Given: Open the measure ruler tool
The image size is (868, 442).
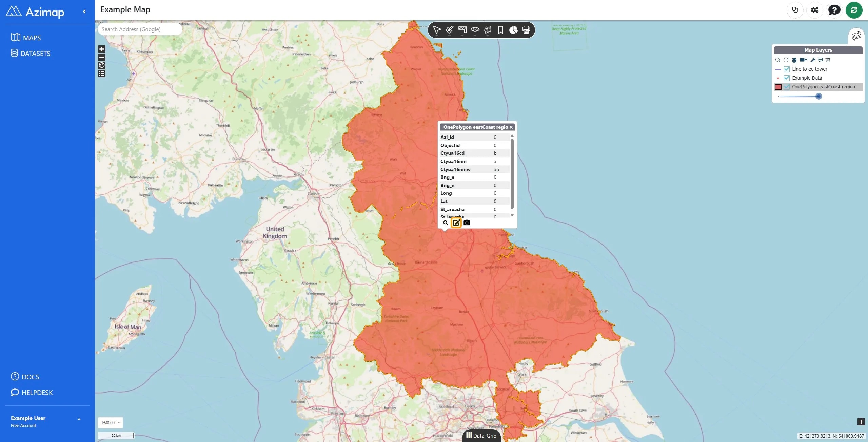Looking at the screenshot, I should click(x=462, y=30).
